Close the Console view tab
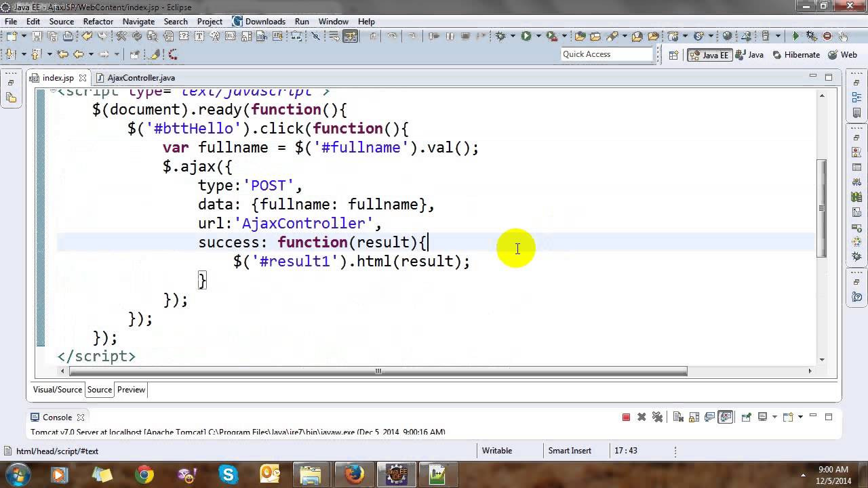The height and width of the screenshot is (488, 868). (x=80, y=418)
